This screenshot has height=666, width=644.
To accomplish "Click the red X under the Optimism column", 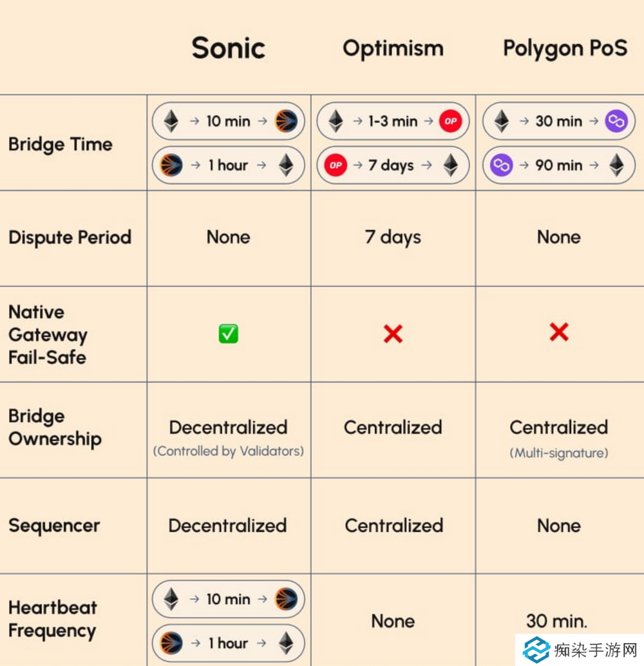I will click(x=393, y=334).
